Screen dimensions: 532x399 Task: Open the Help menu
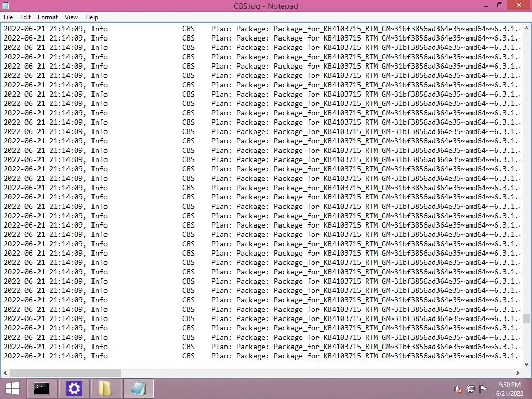[x=91, y=17]
